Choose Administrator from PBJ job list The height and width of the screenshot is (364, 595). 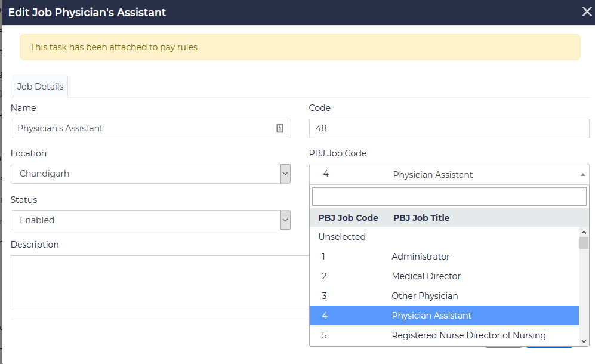420,257
